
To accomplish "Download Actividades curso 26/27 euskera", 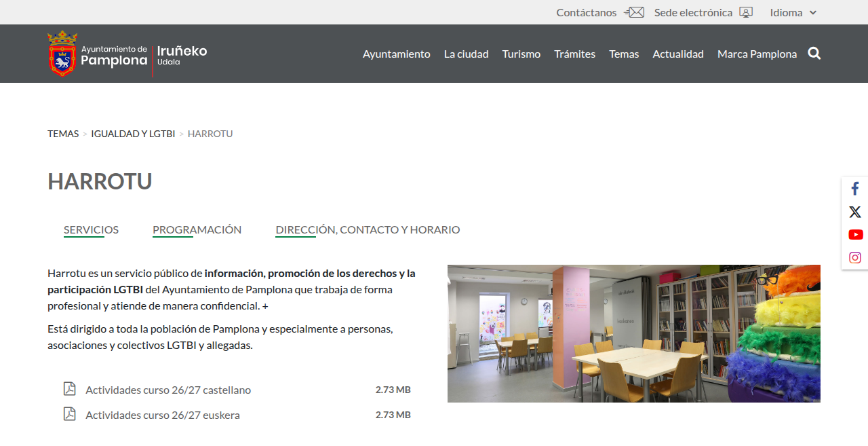I will tap(163, 415).
